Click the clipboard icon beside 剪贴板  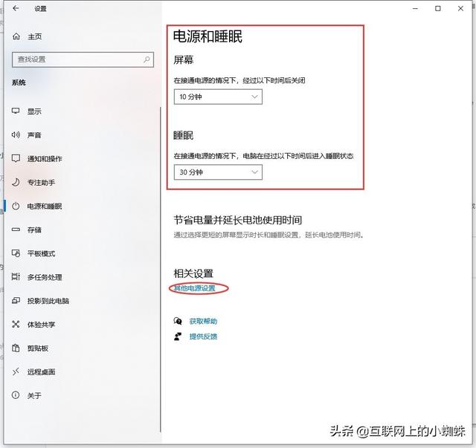coord(16,348)
